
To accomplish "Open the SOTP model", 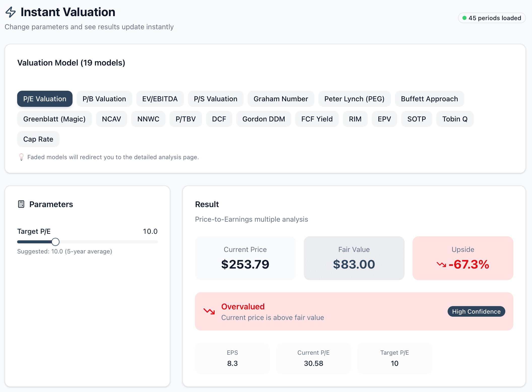I will (x=417, y=119).
